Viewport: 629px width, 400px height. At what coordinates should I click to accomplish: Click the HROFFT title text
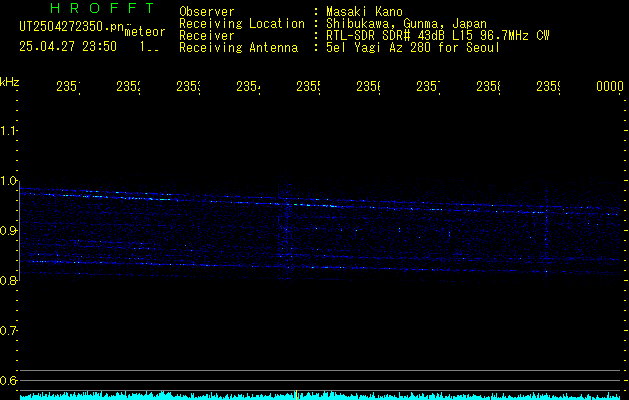point(103,8)
